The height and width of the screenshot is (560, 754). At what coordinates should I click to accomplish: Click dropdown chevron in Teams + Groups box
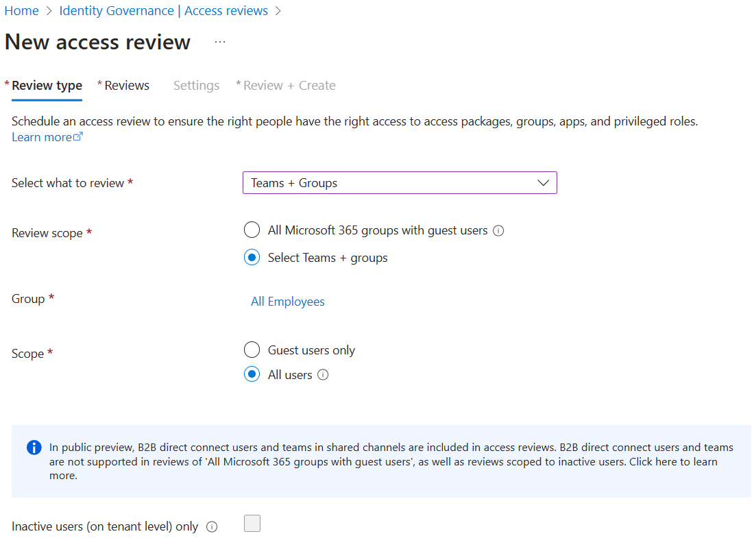[544, 183]
